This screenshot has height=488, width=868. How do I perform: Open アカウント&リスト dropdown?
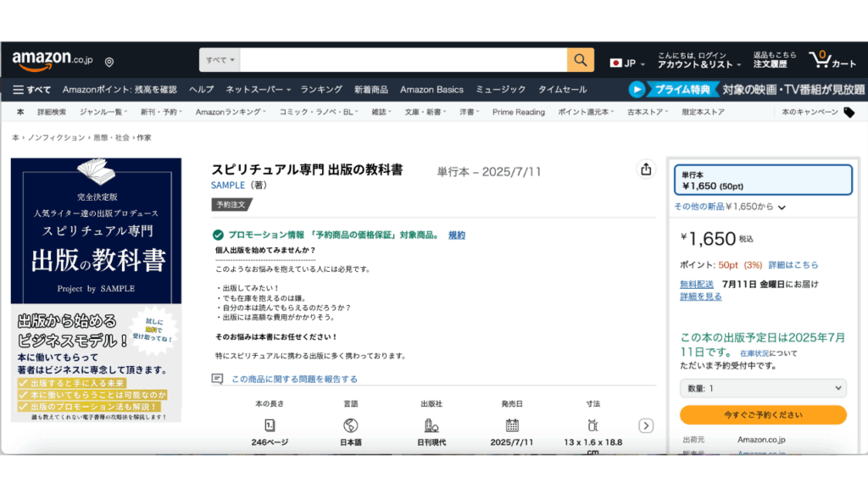pos(698,60)
